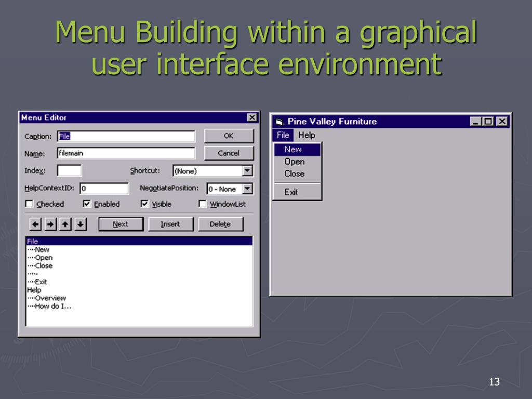The width and height of the screenshot is (532, 399).
Task: Open the Shortcut dropdown list
Action: click(x=248, y=170)
